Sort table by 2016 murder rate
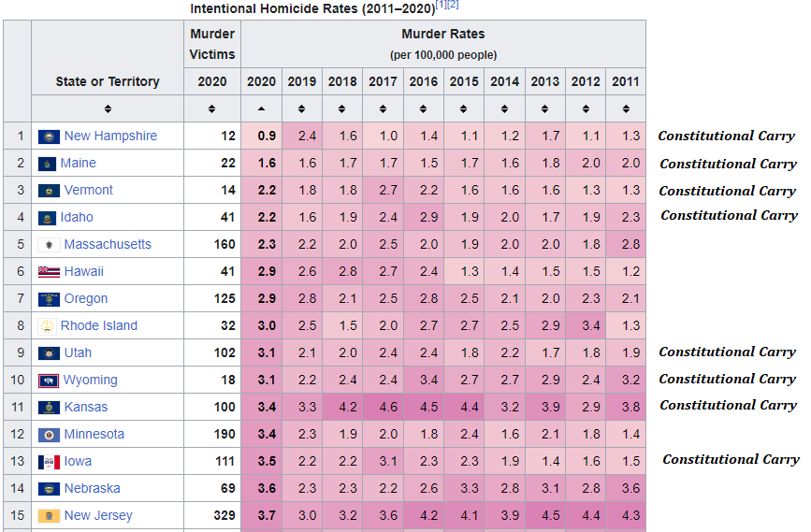 [x=423, y=108]
